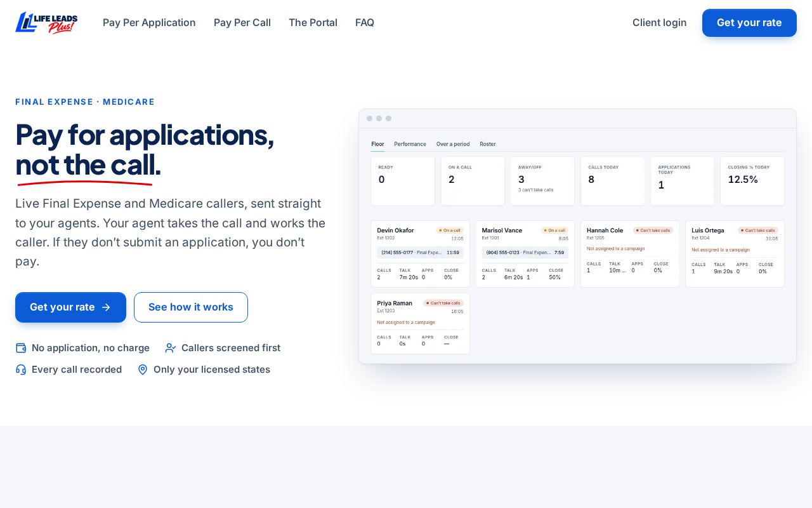The image size is (812, 508).
Task: Click Not assigned to a campaign under Hannah Cole
Action: (x=615, y=249)
